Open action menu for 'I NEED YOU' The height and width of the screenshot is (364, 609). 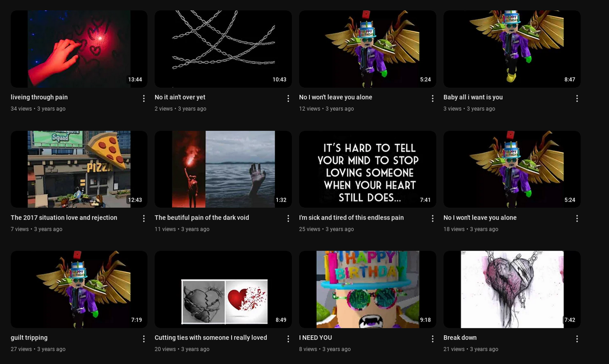[432, 338]
